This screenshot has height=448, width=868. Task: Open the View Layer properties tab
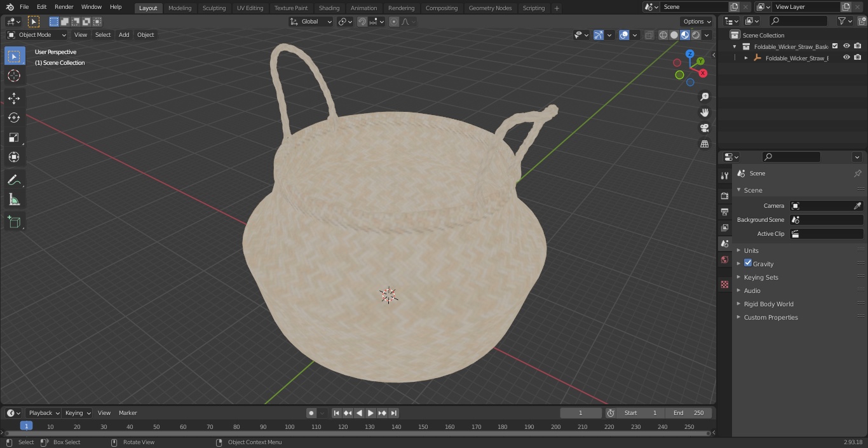point(724,228)
